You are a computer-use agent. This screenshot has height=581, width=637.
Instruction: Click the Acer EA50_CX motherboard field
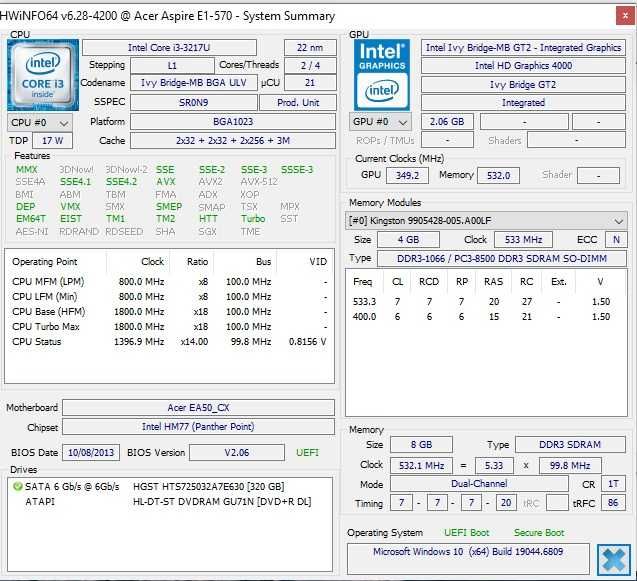point(198,408)
